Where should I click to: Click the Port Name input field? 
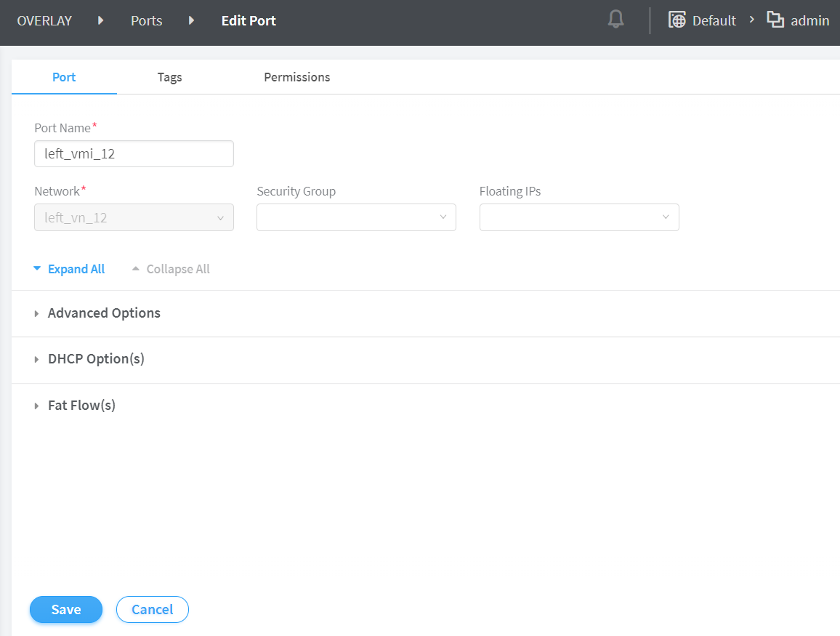(134, 154)
